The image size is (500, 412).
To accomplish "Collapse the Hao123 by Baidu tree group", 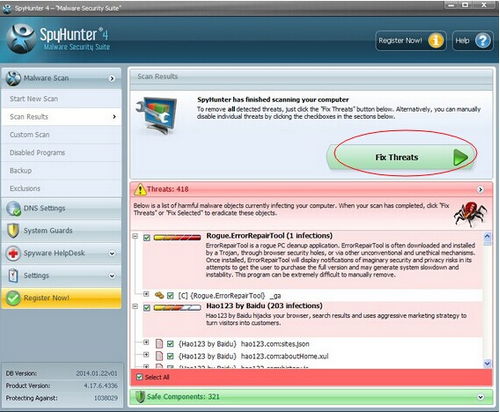I will [x=135, y=306].
